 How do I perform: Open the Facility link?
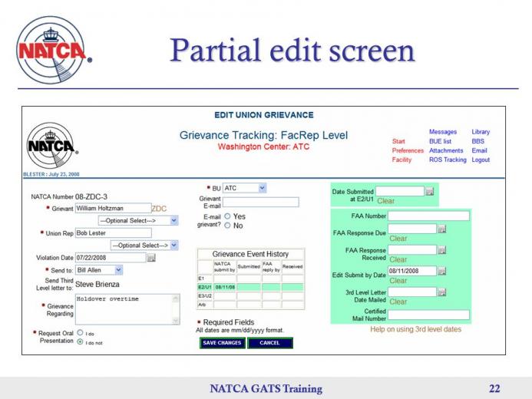[401, 160]
